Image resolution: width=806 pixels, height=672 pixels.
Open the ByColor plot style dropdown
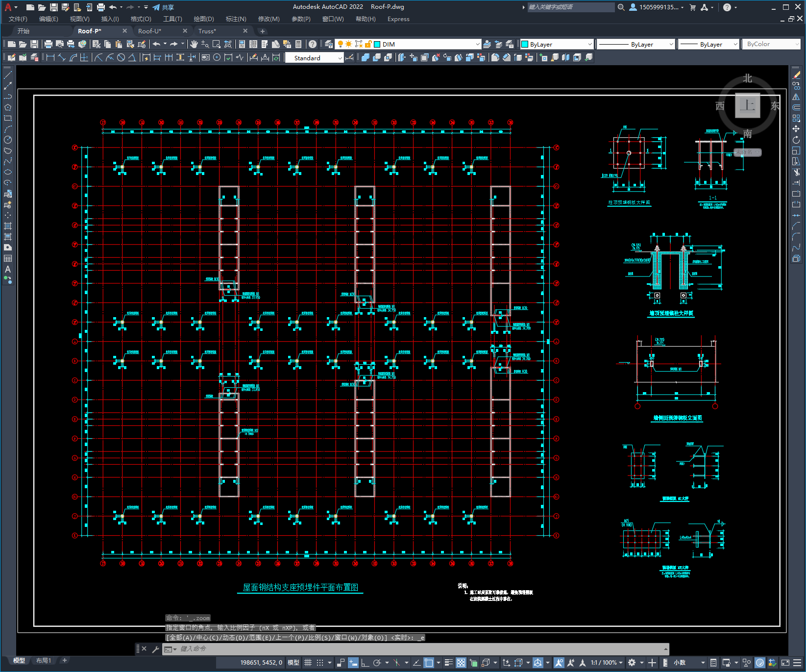771,44
